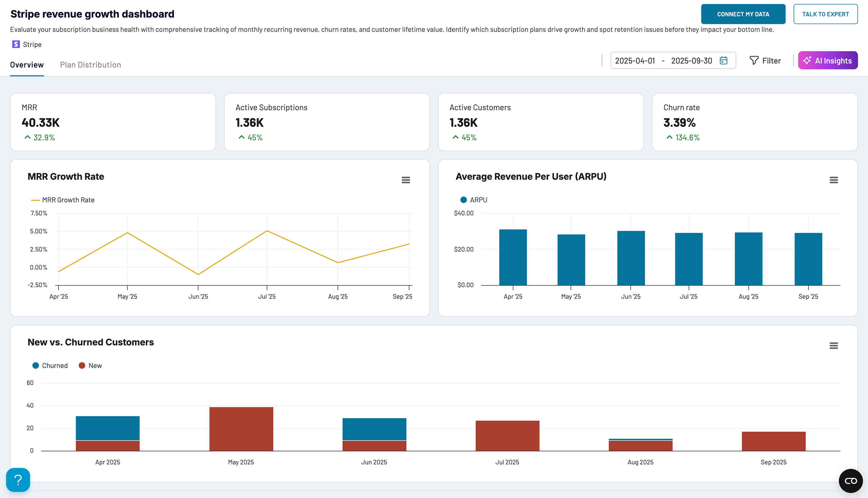Click the calendar icon in date range
868x498 pixels.
point(723,61)
